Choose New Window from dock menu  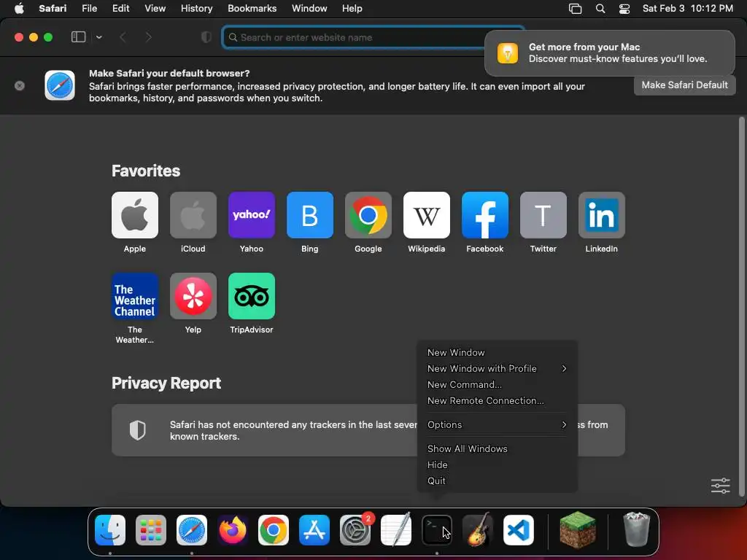497,352
